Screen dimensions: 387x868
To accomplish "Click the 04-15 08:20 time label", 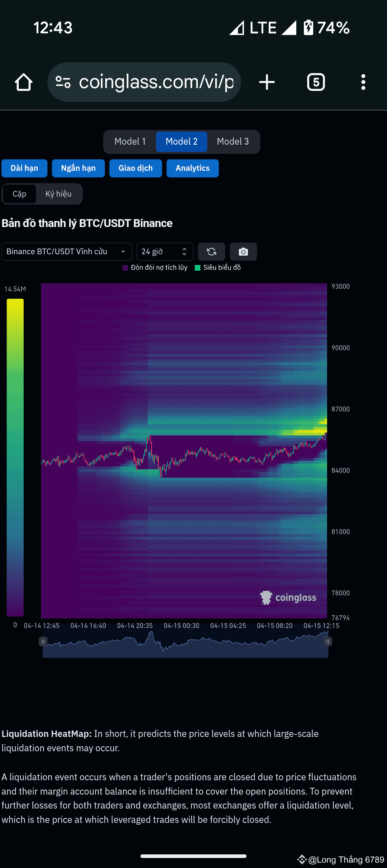I will (x=274, y=626).
